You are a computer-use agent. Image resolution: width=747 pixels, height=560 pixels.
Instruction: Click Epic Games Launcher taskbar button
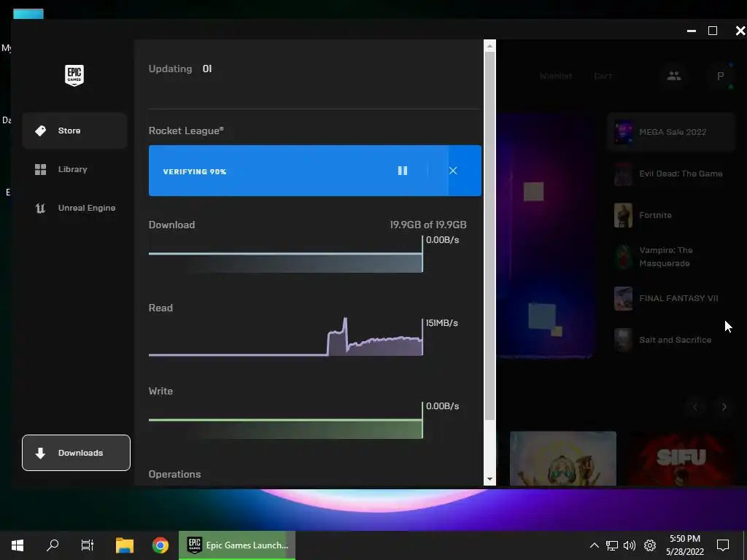(237, 545)
